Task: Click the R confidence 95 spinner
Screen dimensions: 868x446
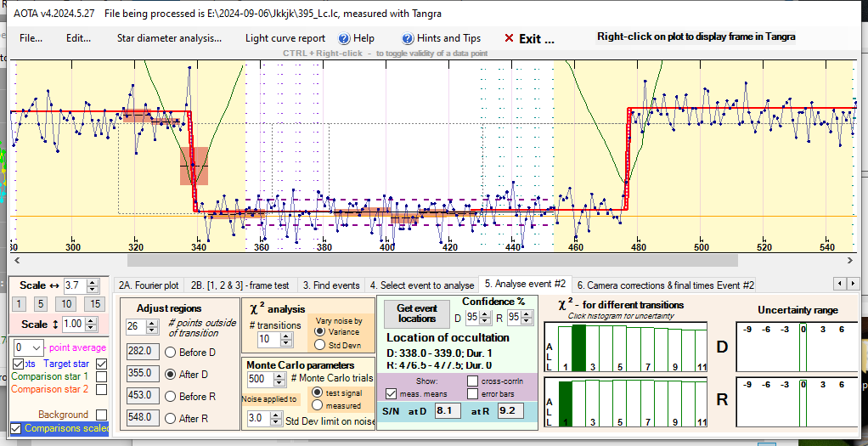Action: [521, 318]
